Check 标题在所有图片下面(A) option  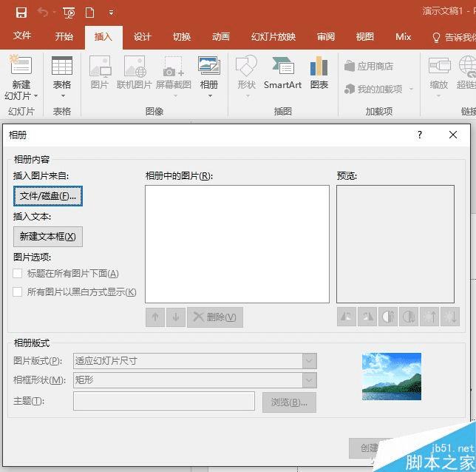pos(17,273)
